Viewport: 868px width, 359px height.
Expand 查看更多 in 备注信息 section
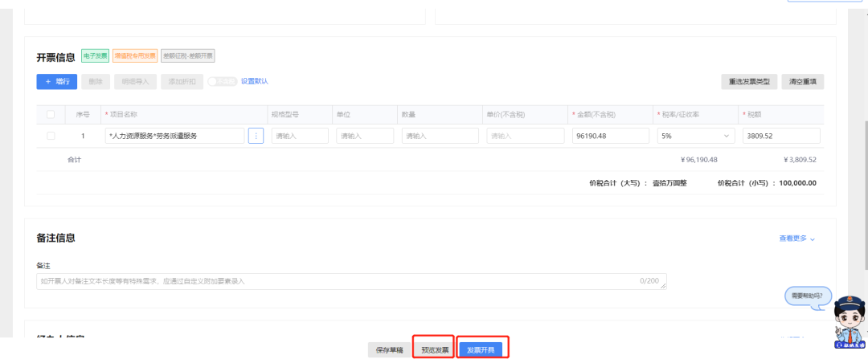point(796,239)
